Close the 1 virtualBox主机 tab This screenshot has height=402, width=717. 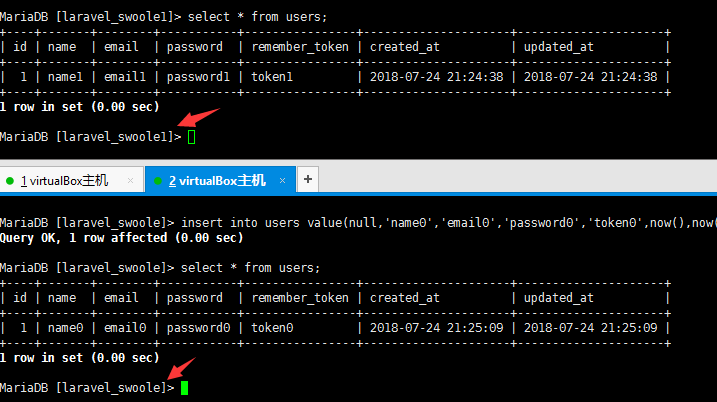point(130,181)
